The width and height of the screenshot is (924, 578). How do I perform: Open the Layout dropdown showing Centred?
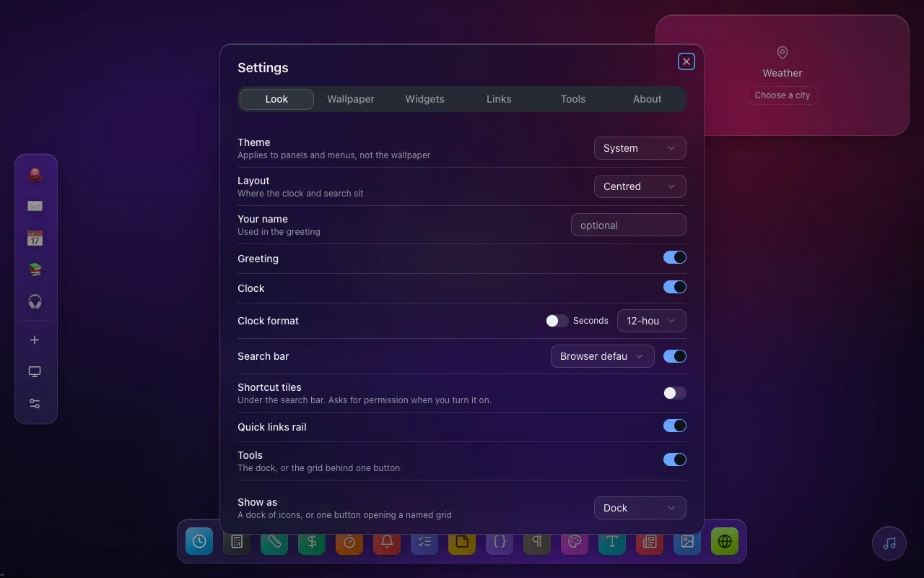coord(640,186)
